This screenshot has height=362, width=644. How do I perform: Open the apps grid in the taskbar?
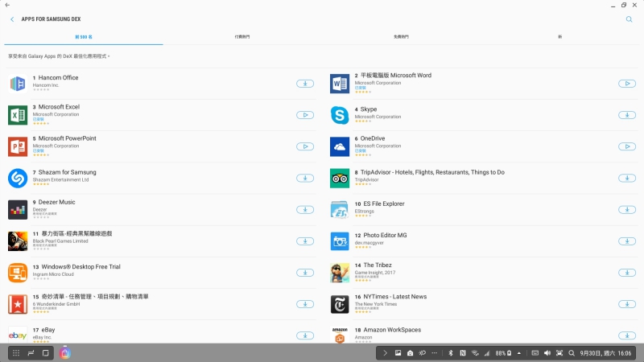coord(16,353)
